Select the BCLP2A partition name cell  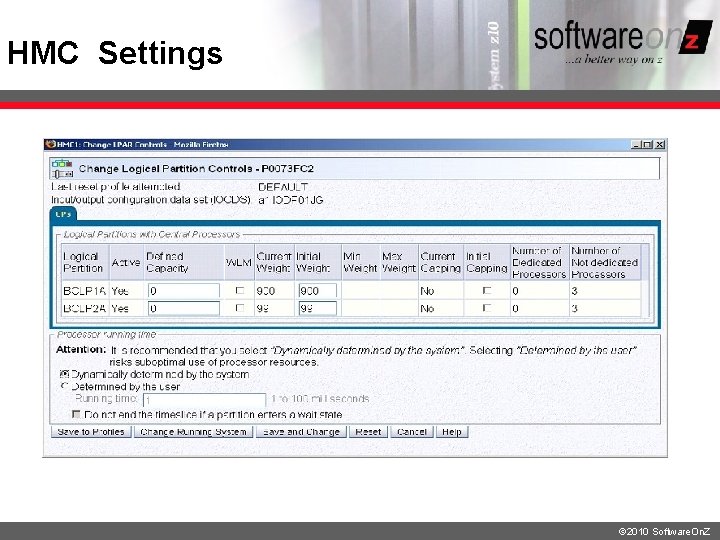click(x=85, y=309)
